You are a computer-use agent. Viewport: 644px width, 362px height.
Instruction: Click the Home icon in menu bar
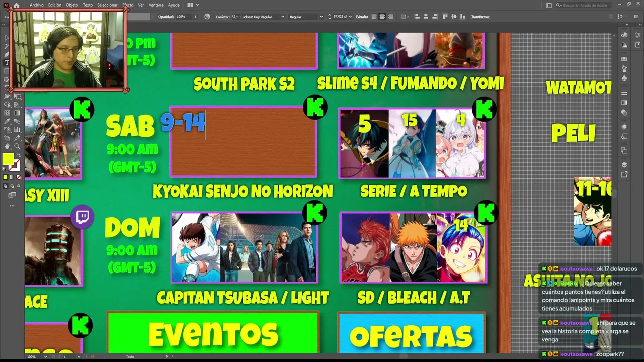click(x=16, y=5)
